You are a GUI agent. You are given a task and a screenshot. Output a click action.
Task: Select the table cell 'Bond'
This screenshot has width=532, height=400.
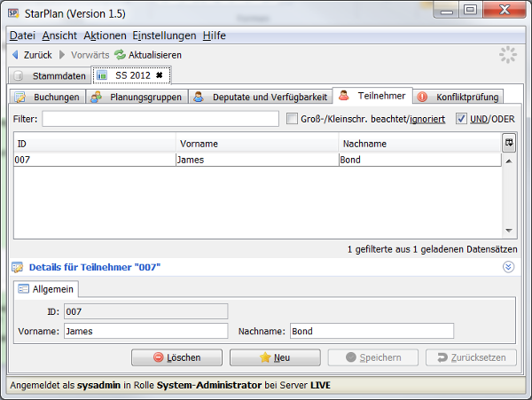coord(420,160)
